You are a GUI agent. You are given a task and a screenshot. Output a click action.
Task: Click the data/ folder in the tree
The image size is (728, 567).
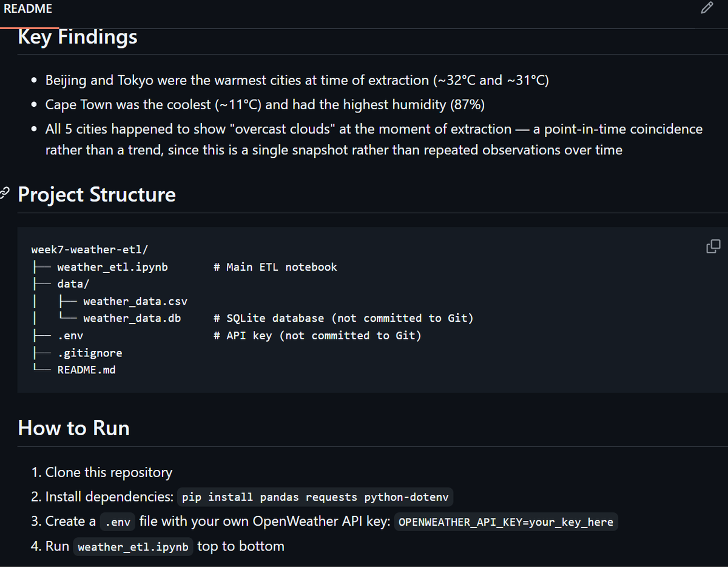click(73, 283)
